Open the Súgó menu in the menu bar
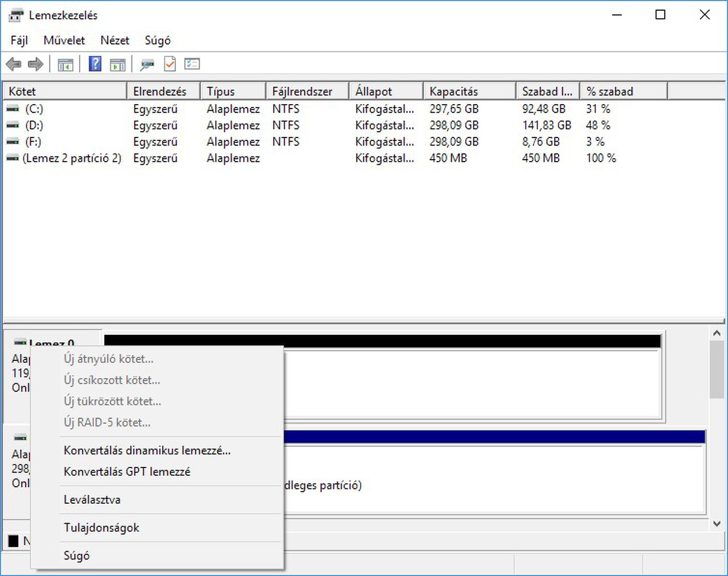 158,40
